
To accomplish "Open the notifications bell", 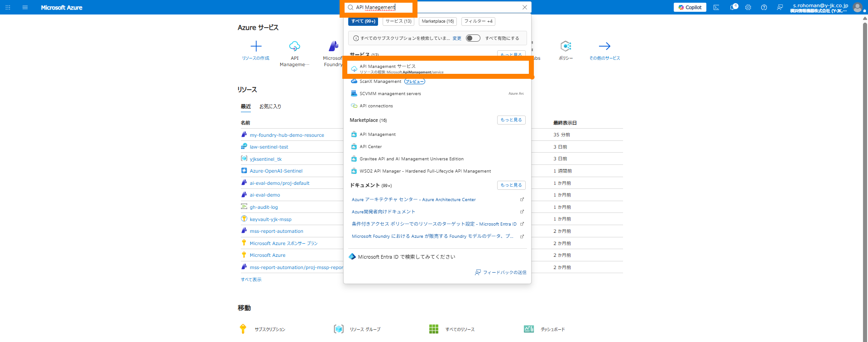I will point(733,7).
